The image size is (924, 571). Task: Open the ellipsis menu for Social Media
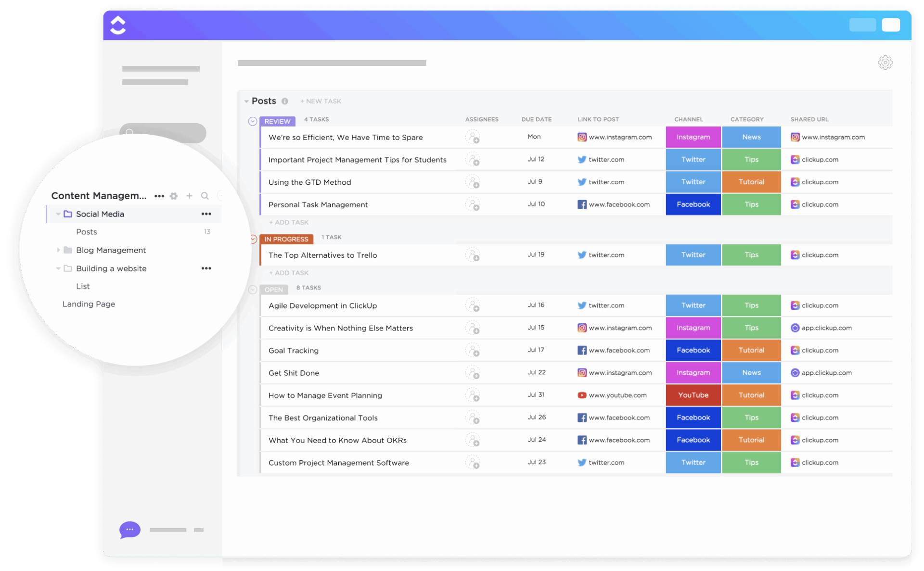click(x=206, y=214)
